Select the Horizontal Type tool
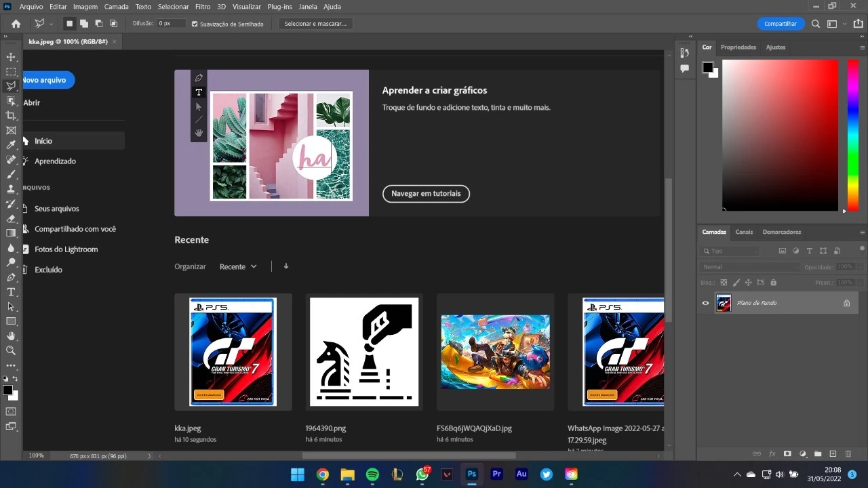 click(11, 292)
